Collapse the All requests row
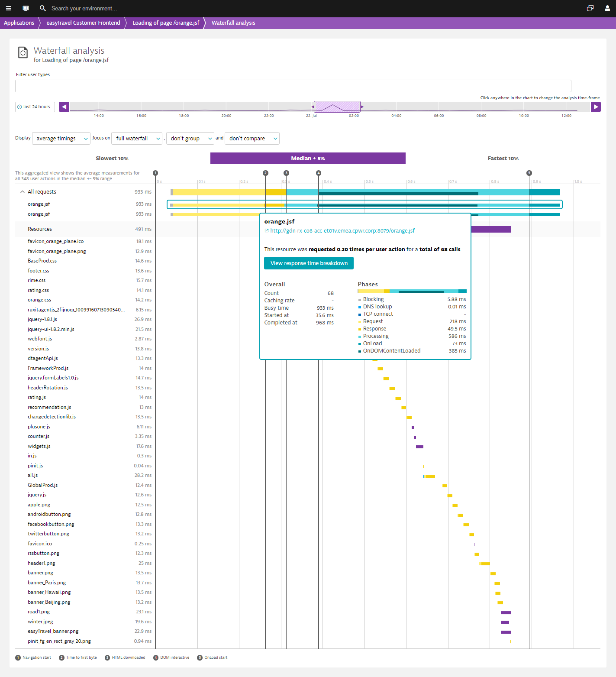This screenshot has width=616, height=677. coord(23,192)
